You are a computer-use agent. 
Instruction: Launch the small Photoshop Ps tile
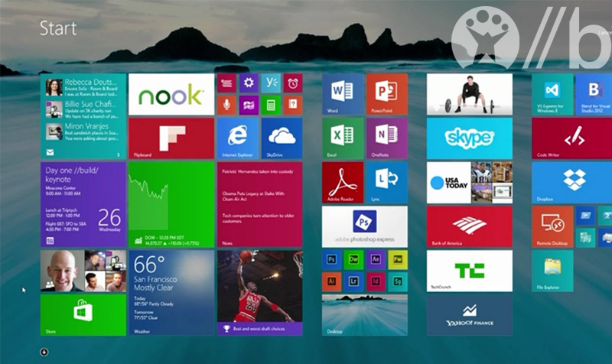tap(332, 260)
